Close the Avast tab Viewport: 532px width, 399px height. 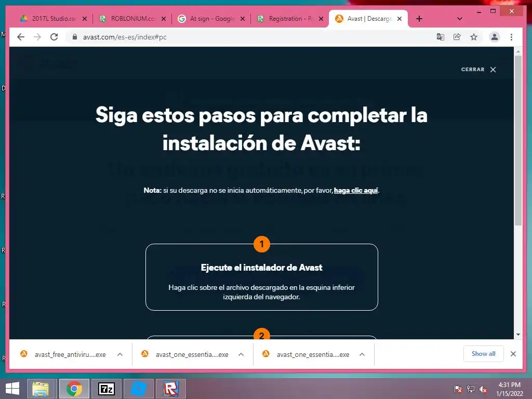tap(400, 19)
